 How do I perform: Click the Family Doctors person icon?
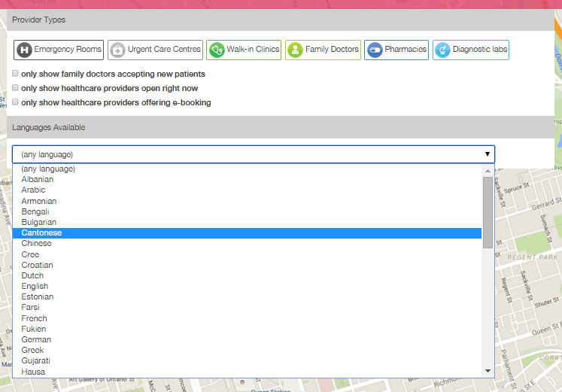(296, 50)
